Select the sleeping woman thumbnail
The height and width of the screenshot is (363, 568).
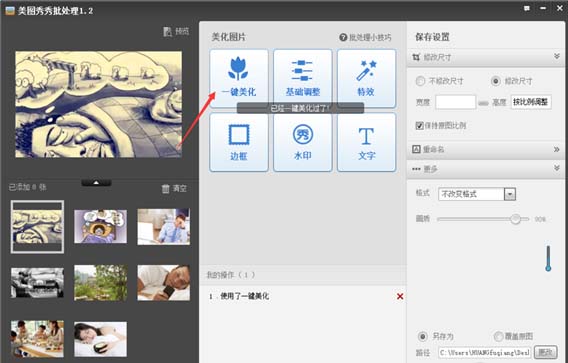click(100, 339)
